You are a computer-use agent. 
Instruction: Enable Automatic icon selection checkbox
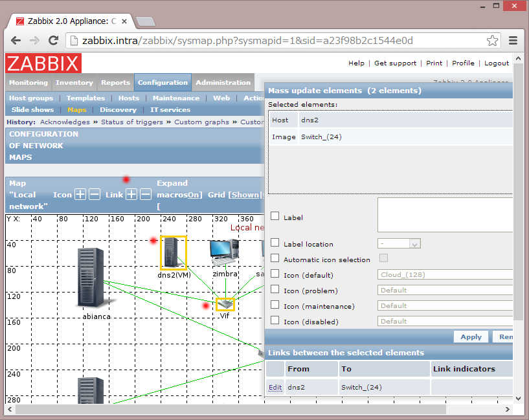[x=275, y=258]
